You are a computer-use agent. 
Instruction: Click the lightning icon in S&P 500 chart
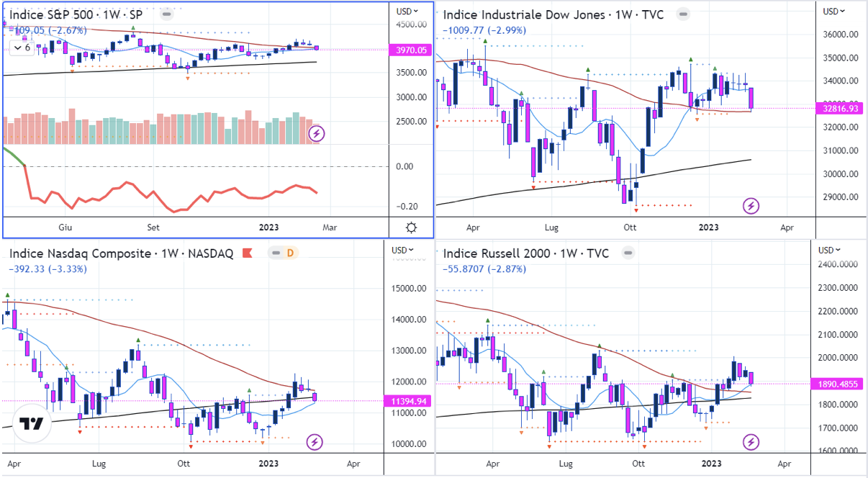pyautogui.click(x=317, y=133)
